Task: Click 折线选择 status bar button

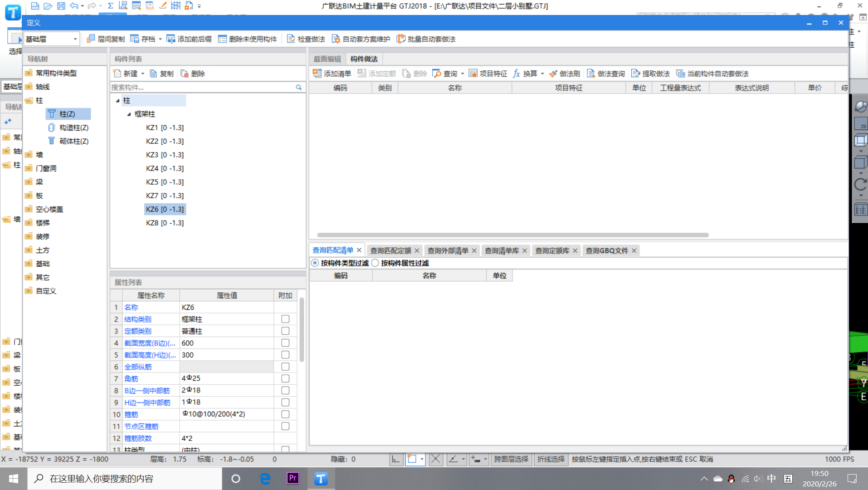Action: coord(551,459)
